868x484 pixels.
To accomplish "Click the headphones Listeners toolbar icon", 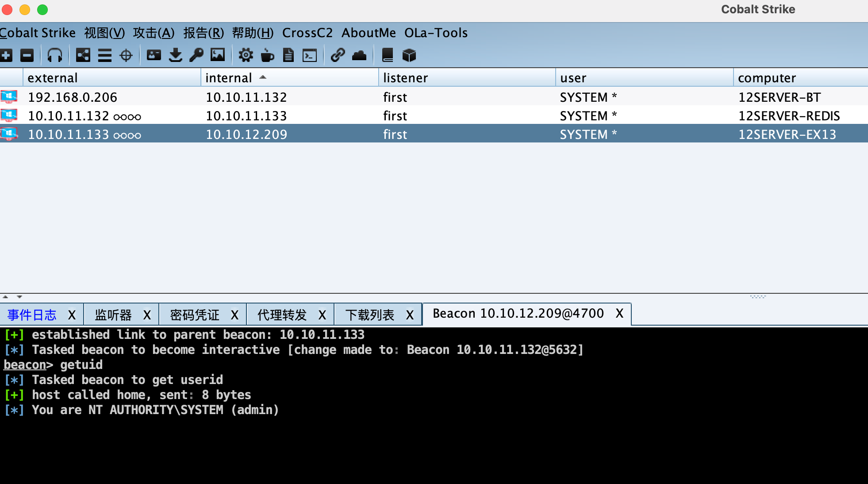I will click(x=55, y=55).
